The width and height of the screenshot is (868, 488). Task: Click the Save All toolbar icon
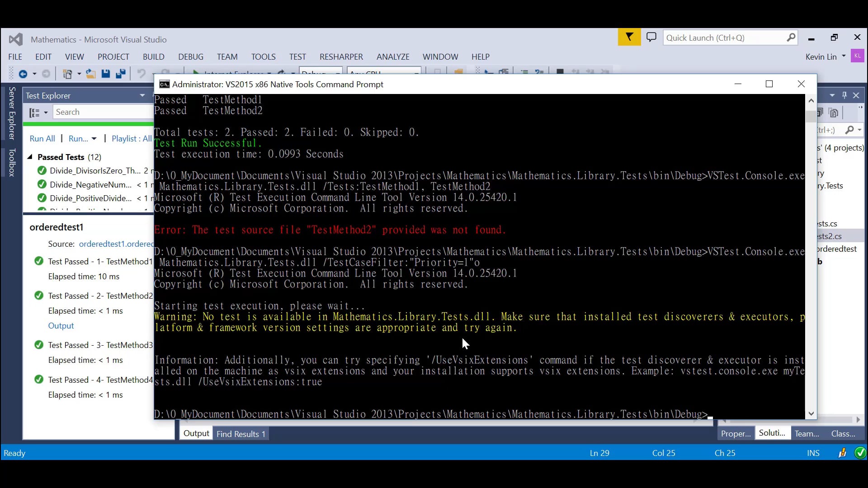coord(121,74)
